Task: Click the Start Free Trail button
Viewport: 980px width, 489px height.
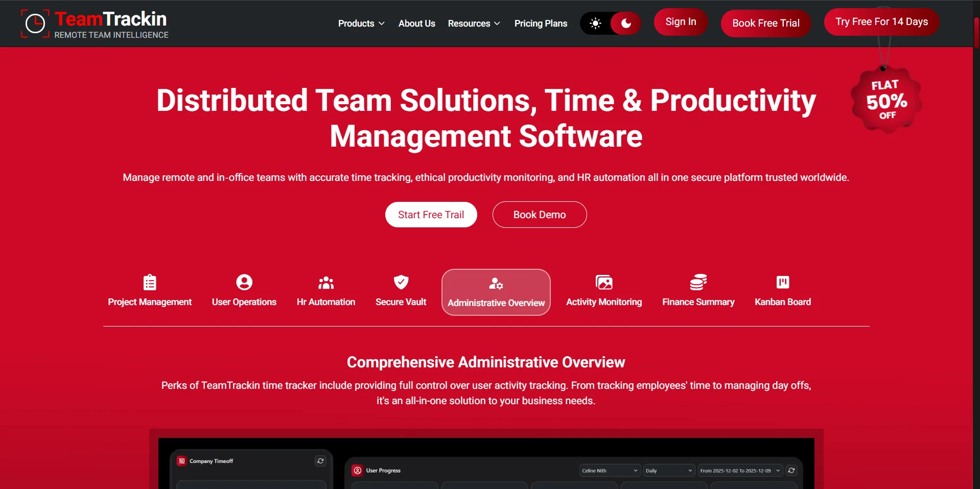Action: [x=431, y=215]
